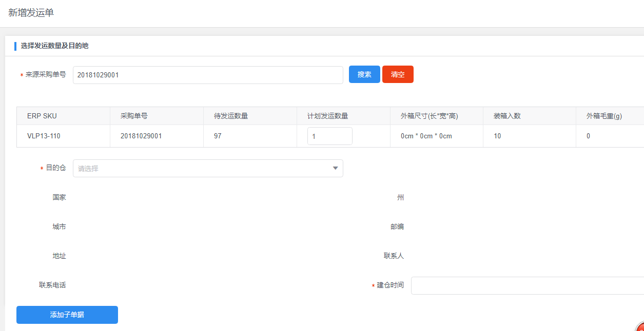Click the 待发运数量 value 97
Viewport: 644px width, 331px height.
(218, 136)
